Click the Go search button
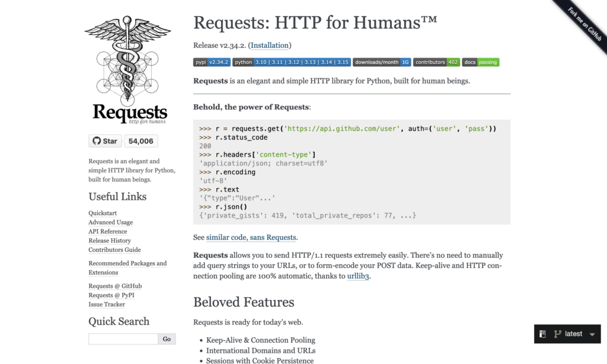 (x=167, y=339)
